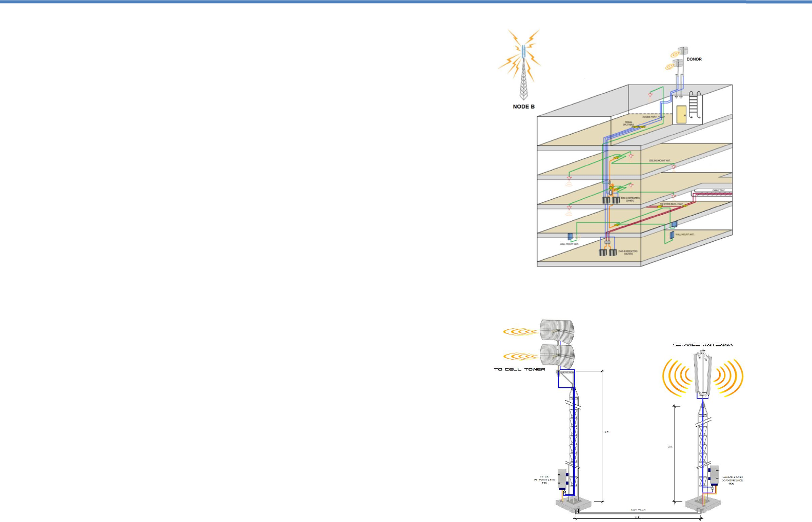Click the right "WALL MOUNT ANT." label
This screenshot has height=522, width=812.
tap(684, 234)
